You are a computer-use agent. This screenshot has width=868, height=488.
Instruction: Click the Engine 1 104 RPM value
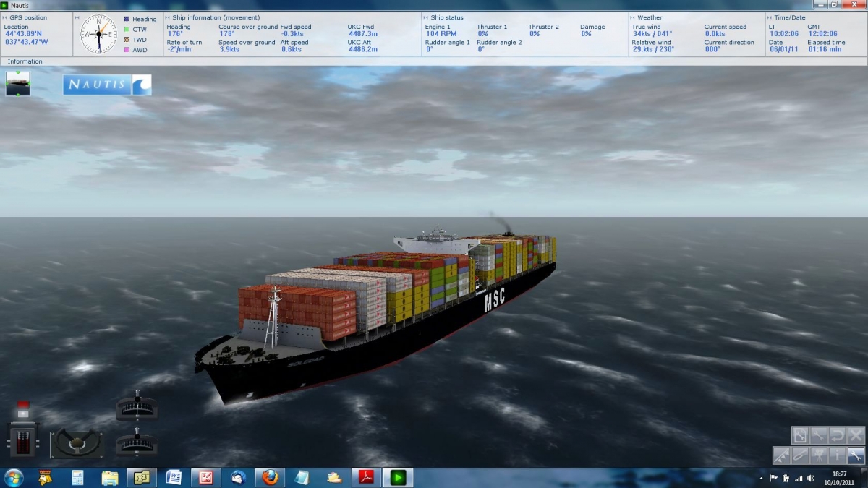(x=441, y=34)
